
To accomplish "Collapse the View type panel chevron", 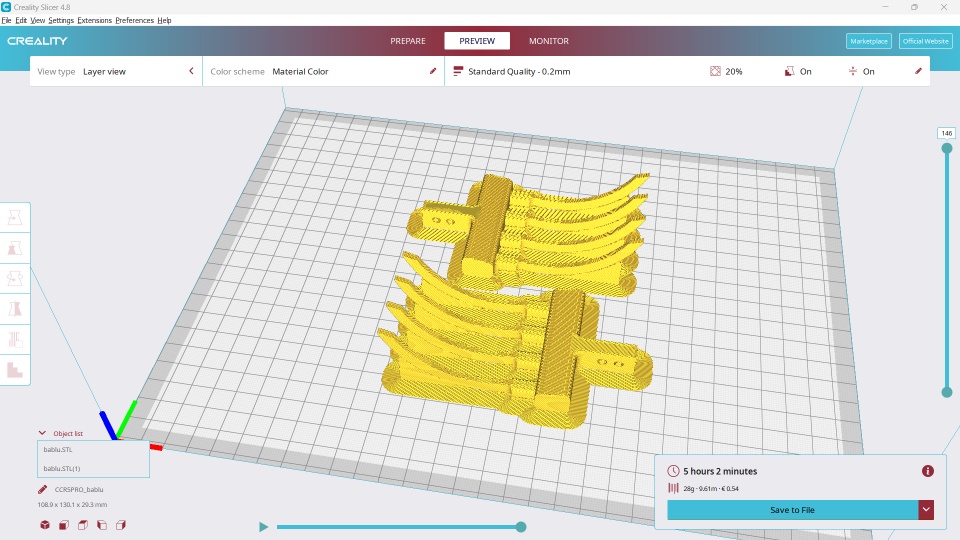I will (191, 71).
